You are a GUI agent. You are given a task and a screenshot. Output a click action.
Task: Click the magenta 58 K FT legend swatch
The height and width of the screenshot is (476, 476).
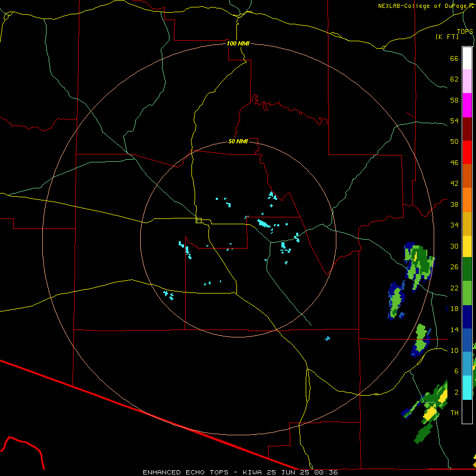(467, 105)
